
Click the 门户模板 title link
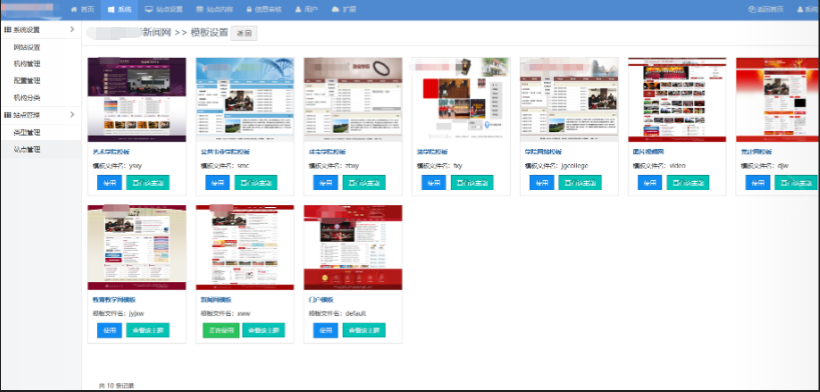(321, 299)
